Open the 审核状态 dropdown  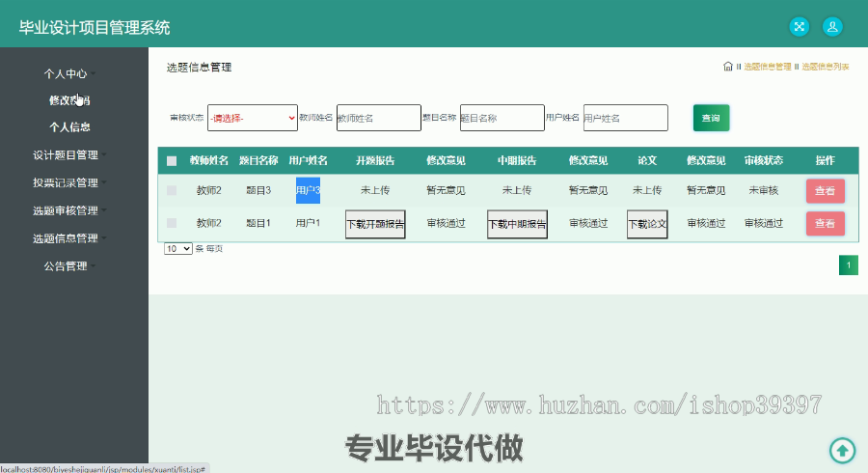click(x=253, y=118)
